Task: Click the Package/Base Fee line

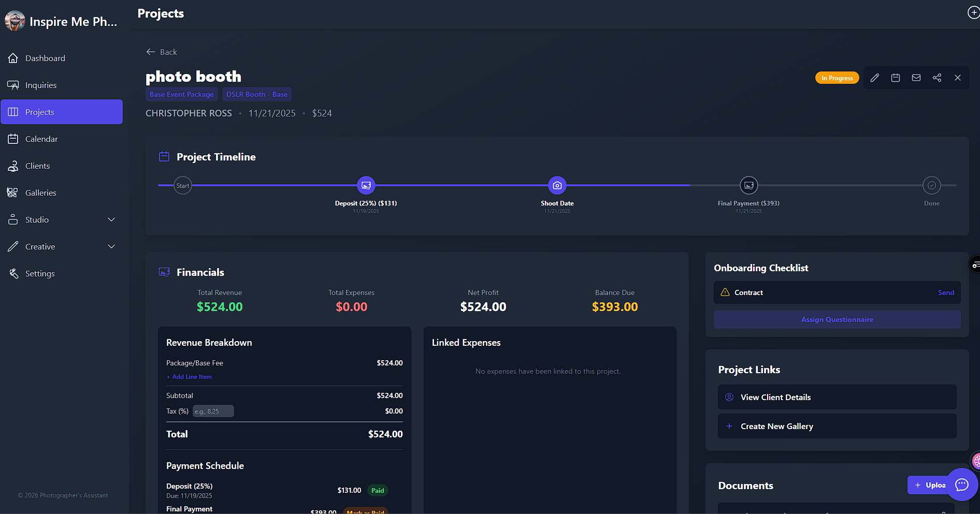Action: [x=284, y=363]
